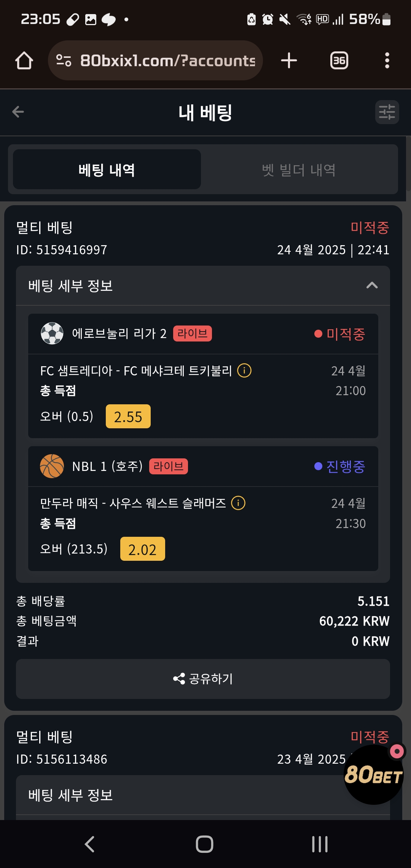Open the browser three-dot menu
The width and height of the screenshot is (411, 868).
387,61
